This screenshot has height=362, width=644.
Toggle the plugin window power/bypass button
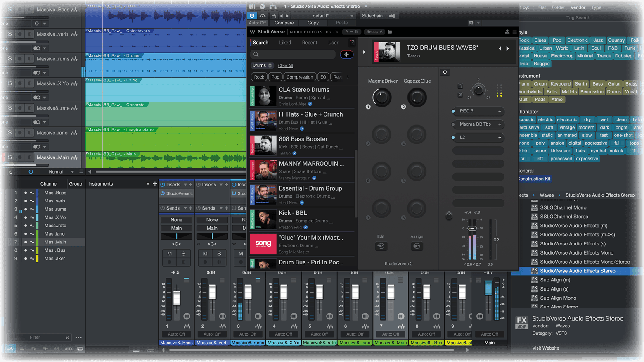(x=252, y=16)
